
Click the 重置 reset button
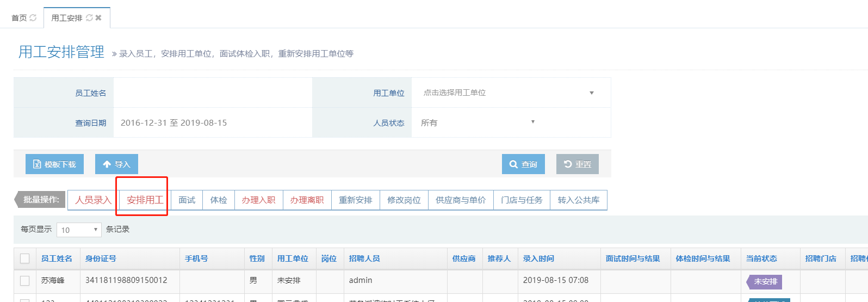[577, 164]
